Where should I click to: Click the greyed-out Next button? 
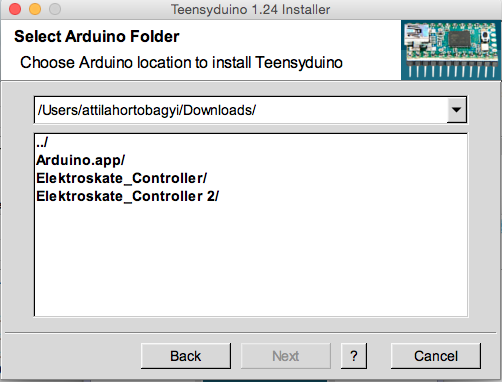(286, 356)
